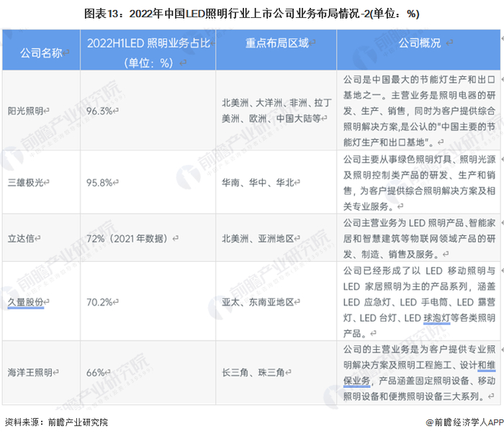Click the company name cell "阳光照明"

25,111
